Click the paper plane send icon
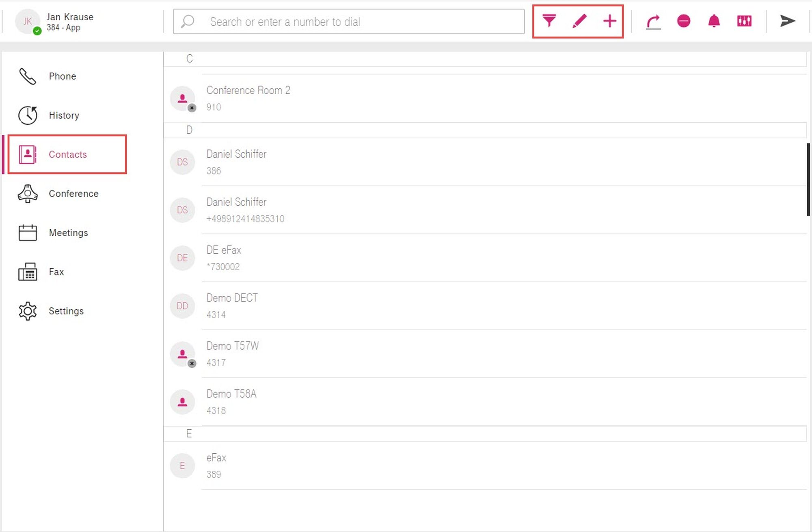 pos(787,21)
